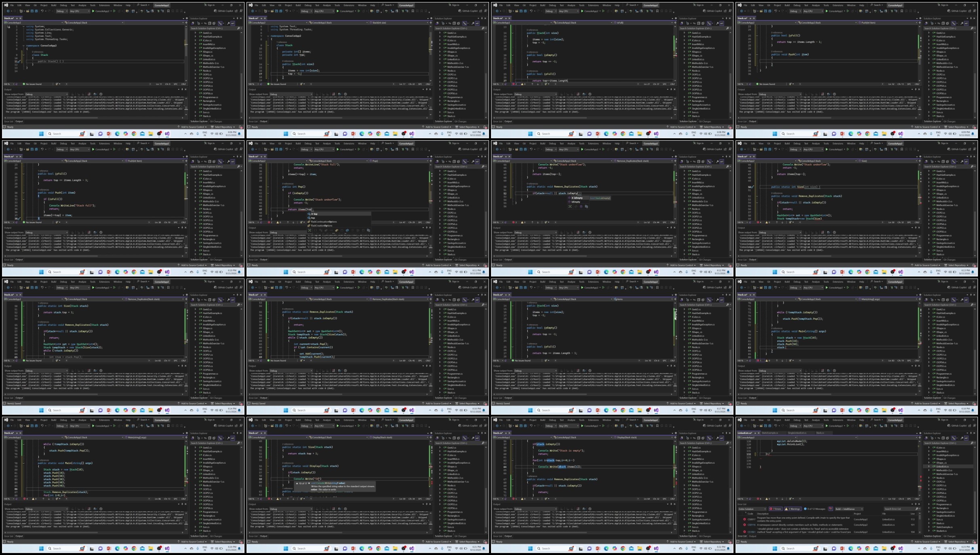
Task: Click Sign in in the 6:06 PM frame
Action: pos(210,5)
